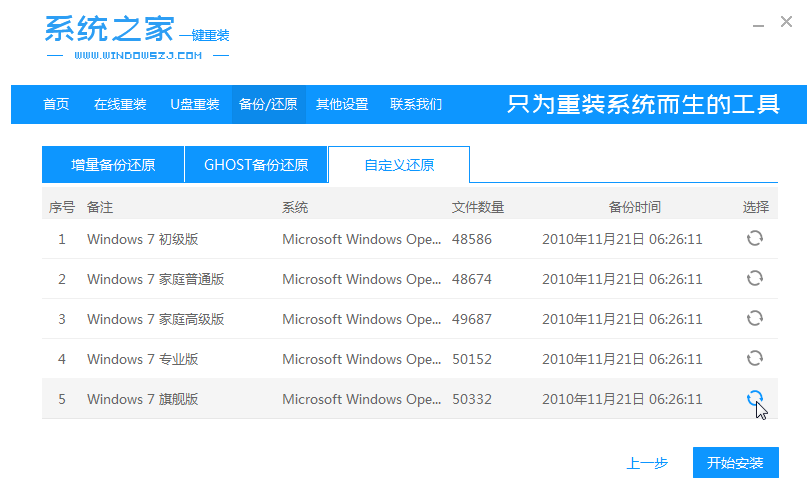This screenshot has width=807, height=485.
Task: Click the 文件数量 column header
Action: (x=478, y=207)
